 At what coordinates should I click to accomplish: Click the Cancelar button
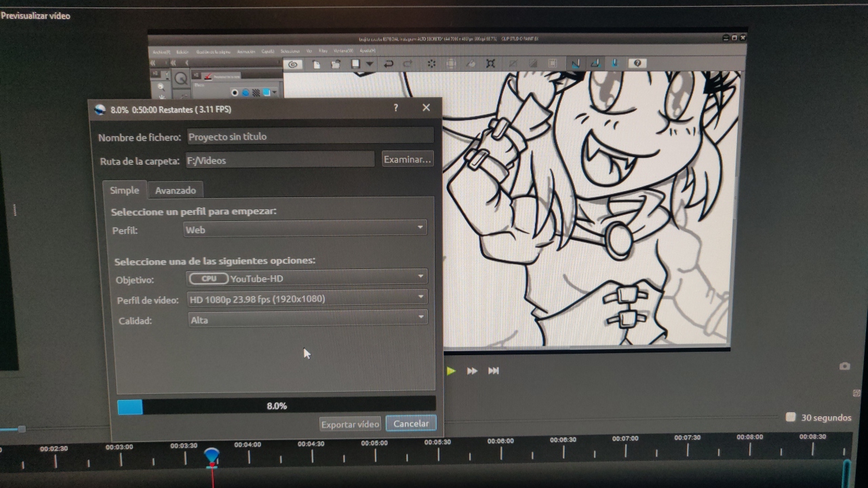click(x=411, y=423)
